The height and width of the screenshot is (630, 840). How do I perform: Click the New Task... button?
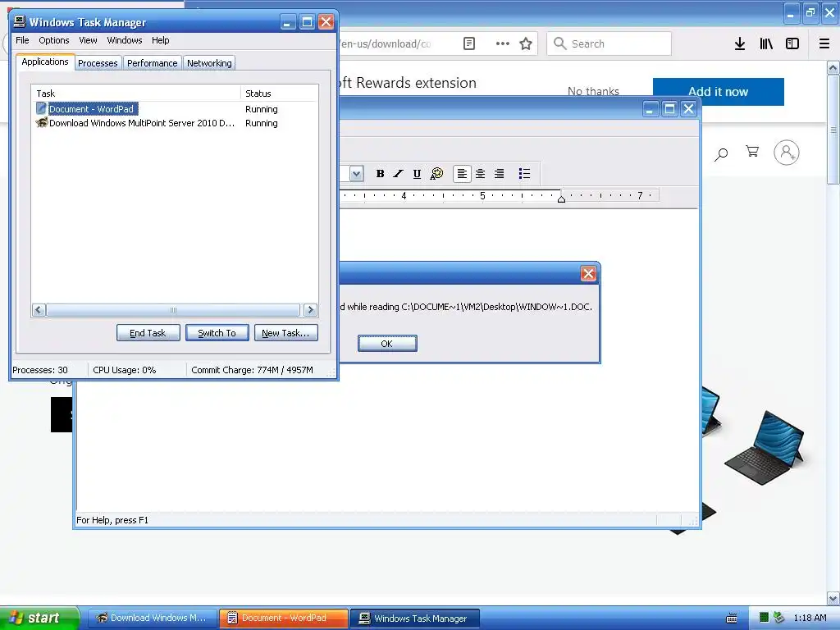pos(286,333)
